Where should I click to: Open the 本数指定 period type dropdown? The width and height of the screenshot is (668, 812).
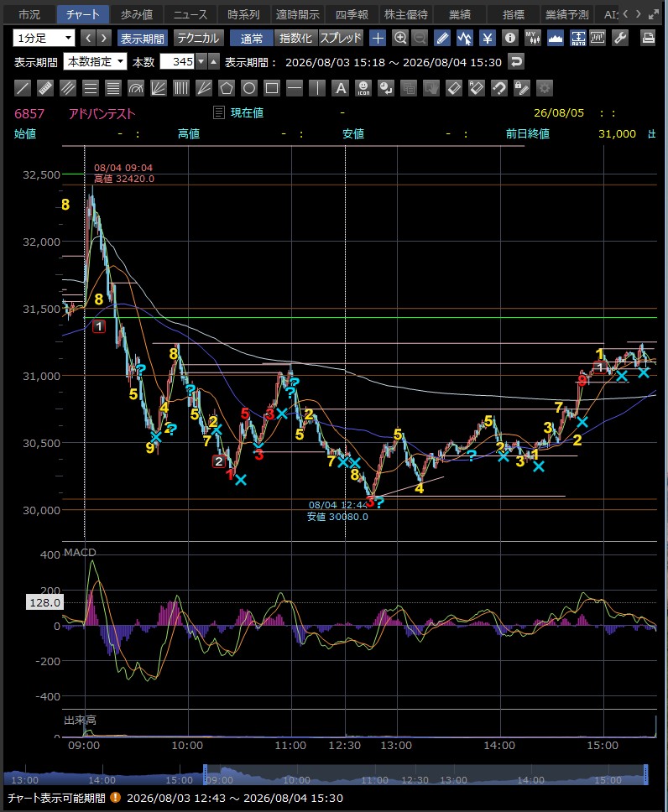coord(95,61)
